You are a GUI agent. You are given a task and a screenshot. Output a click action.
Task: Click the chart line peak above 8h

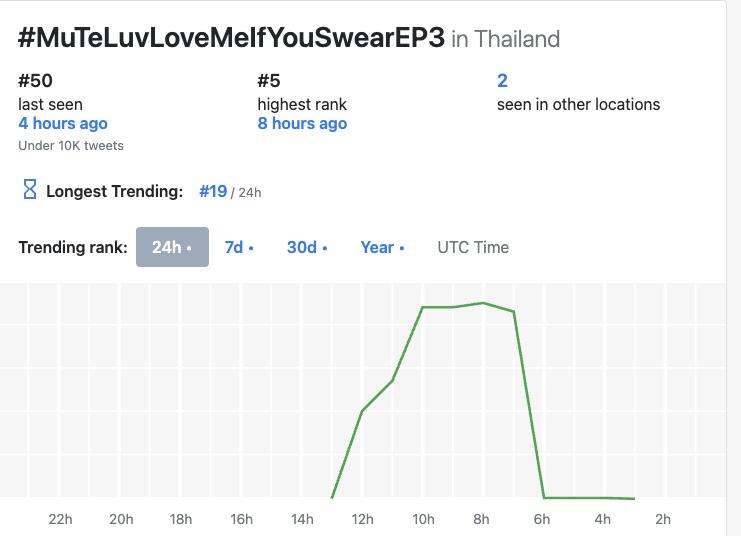click(x=483, y=302)
